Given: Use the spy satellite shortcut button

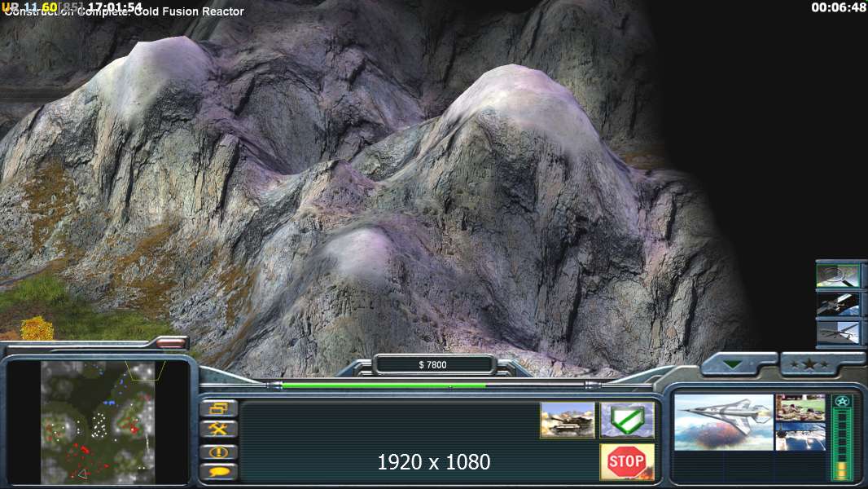Looking at the screenshot, I should click(838, 304).
